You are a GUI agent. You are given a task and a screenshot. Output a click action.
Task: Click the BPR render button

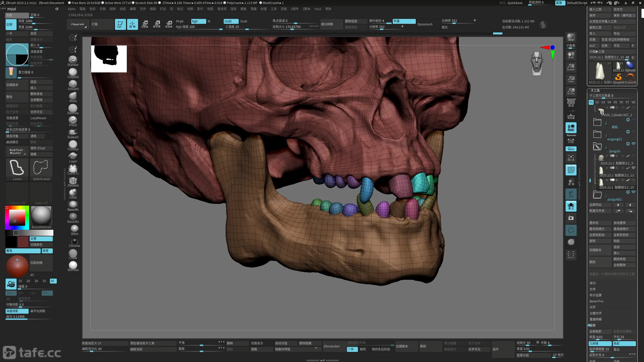point(571,37)
